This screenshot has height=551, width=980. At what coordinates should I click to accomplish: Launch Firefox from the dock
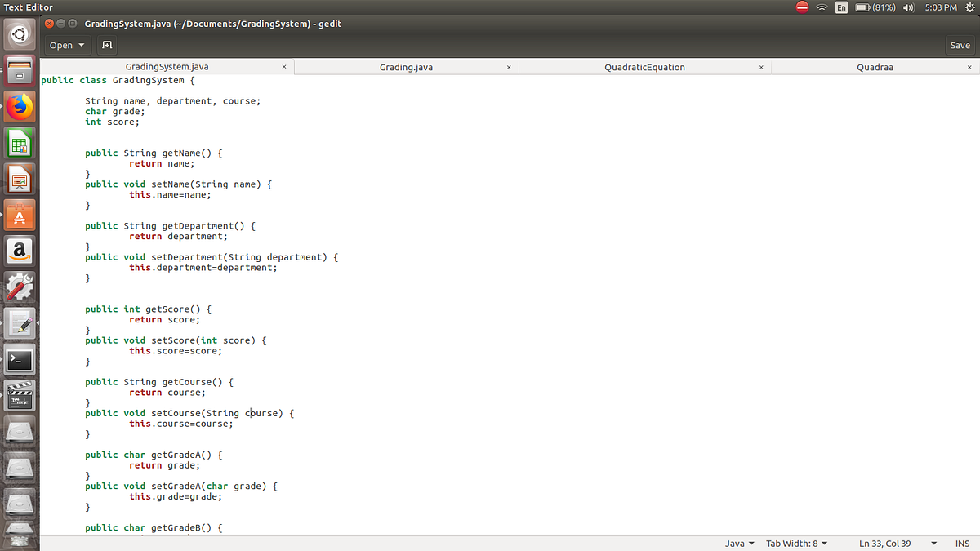click(x=19, y=106)
